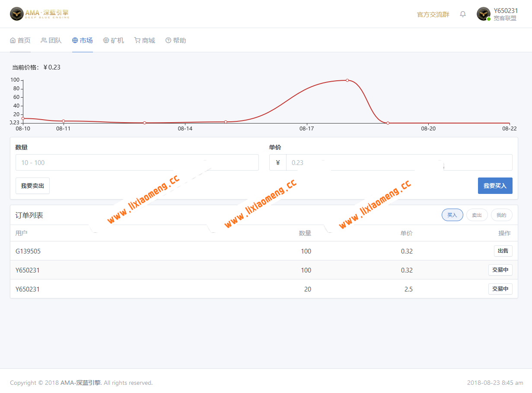Click the 官方交流群 link
The image size is (532, 393).
point(433,15)
